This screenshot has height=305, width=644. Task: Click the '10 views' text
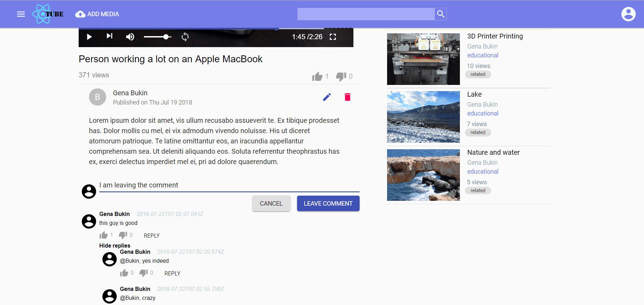(x=478, y=66)
